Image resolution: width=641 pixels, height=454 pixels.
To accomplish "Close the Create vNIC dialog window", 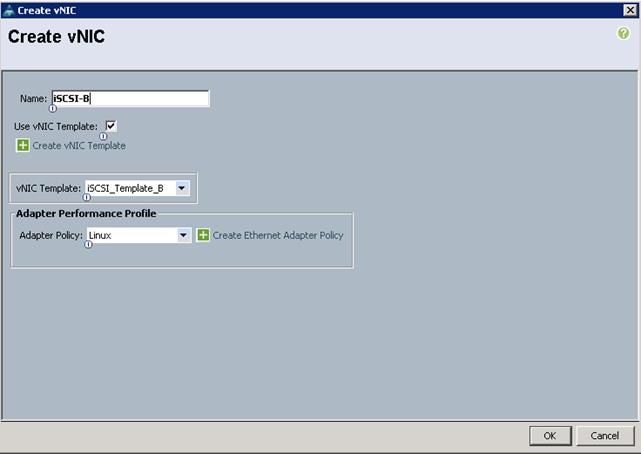I will pos(630,10).
